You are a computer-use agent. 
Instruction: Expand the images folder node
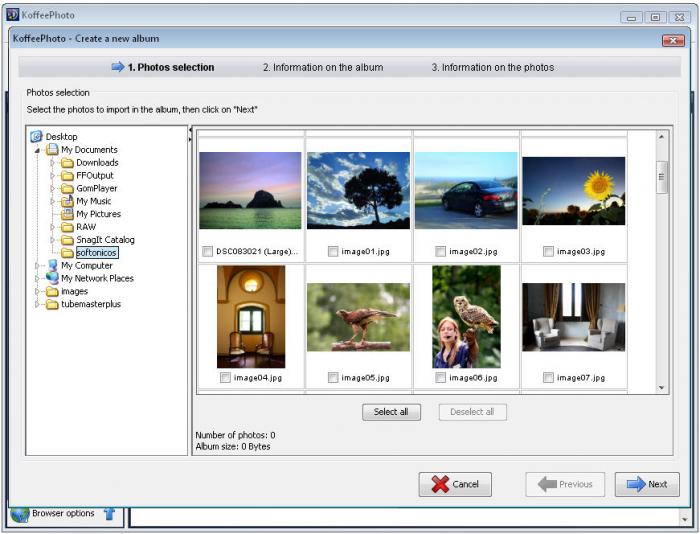(37, 291)
